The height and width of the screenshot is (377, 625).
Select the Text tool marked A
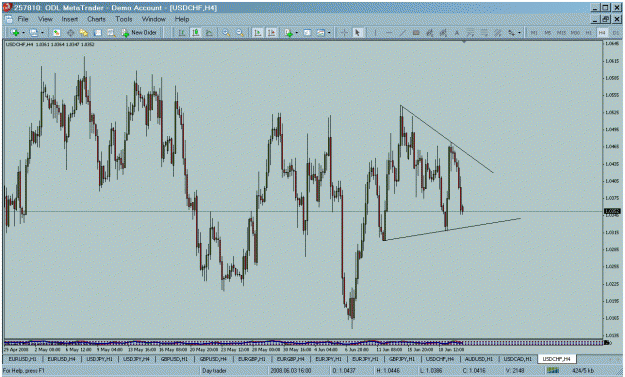(457, 33)
